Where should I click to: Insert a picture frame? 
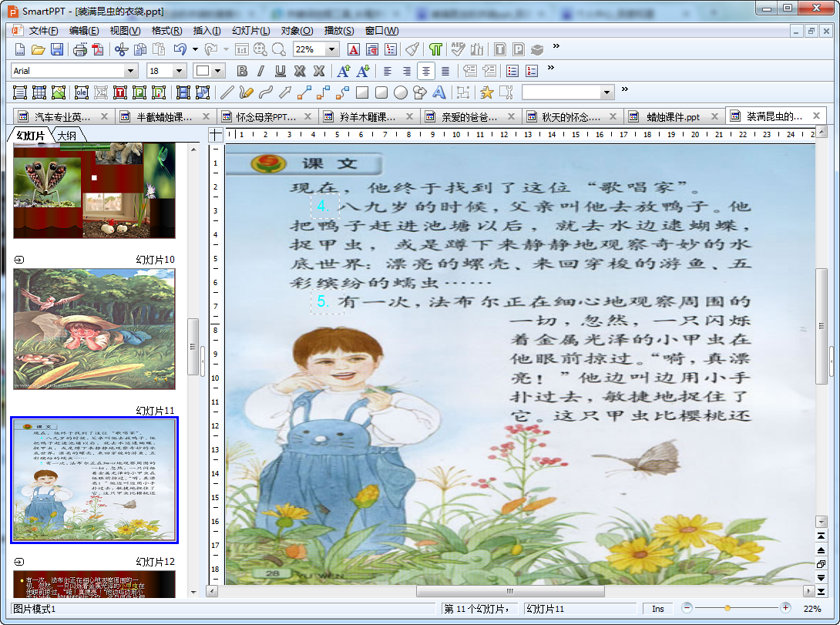pos(59,92)
